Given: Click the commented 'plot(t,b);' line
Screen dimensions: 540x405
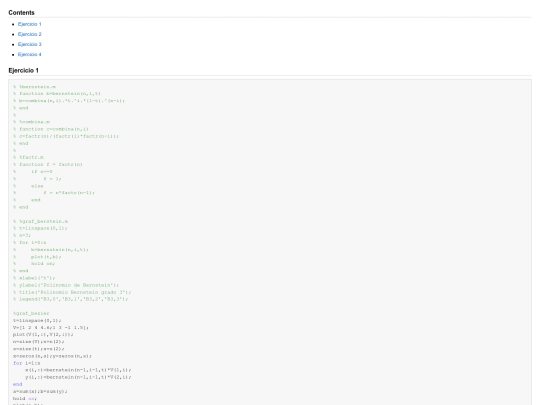Looking at the screenshot, I should pyautogui.click(x=37, y=257).
